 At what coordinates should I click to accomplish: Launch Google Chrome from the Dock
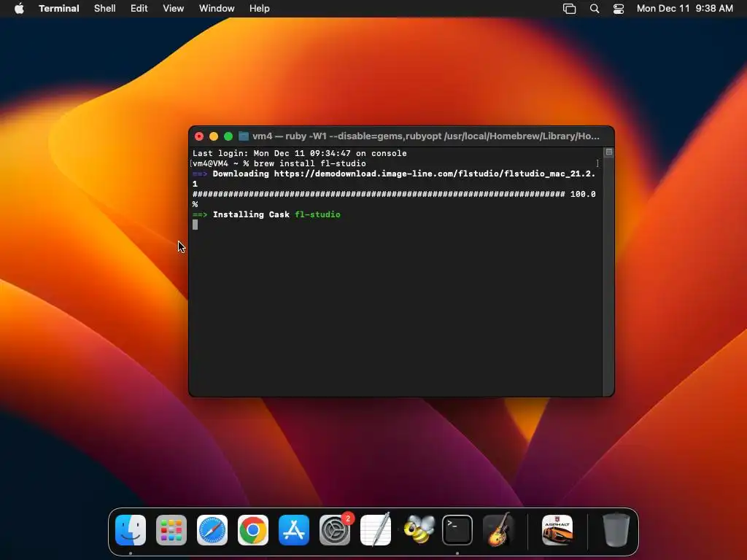point(253,529)
